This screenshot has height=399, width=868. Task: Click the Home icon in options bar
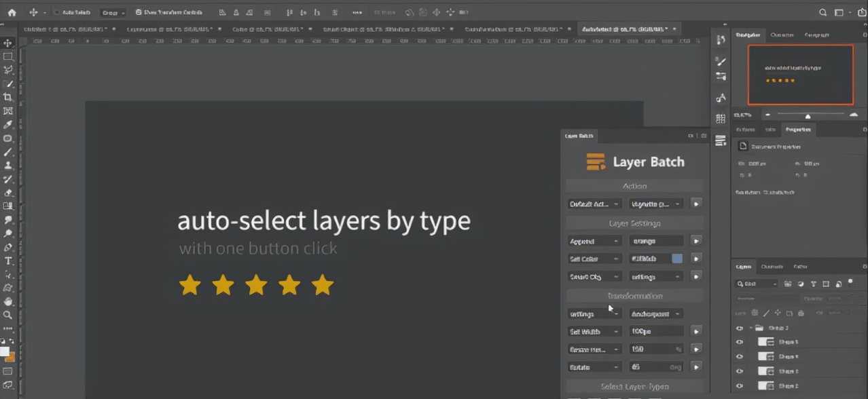point(12,12)
